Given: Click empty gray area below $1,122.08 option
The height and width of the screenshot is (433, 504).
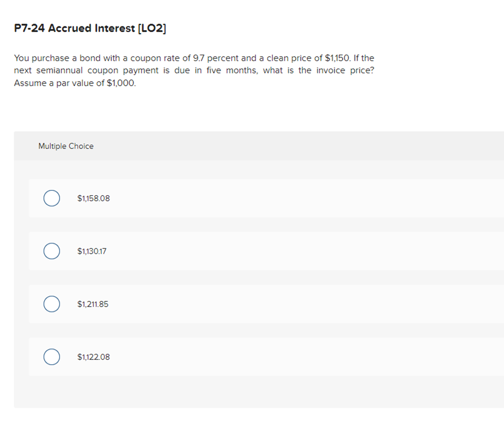Looking at the screenshot, I should point(258,392).
